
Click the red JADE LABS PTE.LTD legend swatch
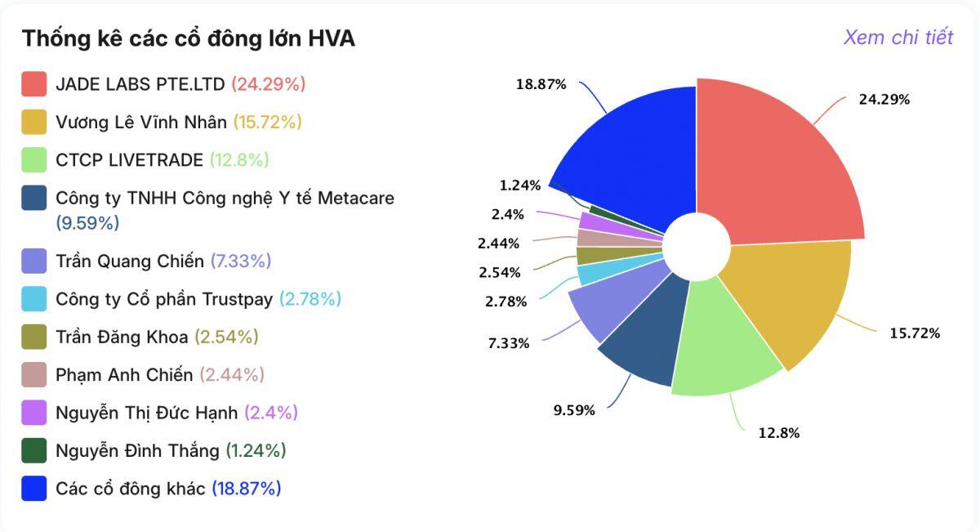click(x=34, y=84)
